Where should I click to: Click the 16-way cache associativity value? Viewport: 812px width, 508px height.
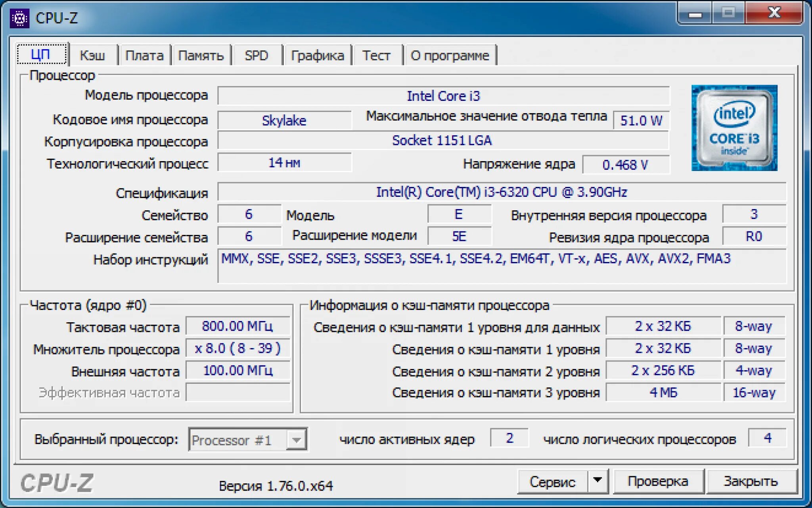[x=754, y=393]
